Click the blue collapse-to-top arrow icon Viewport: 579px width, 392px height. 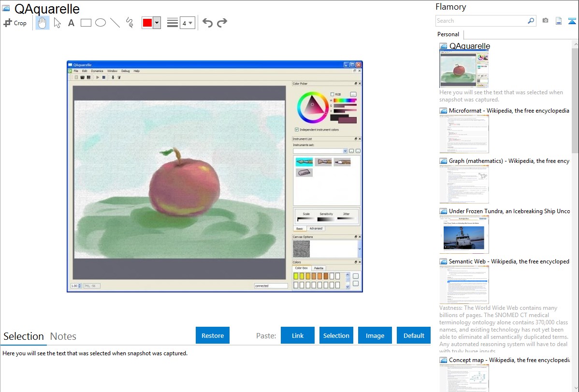572,21
